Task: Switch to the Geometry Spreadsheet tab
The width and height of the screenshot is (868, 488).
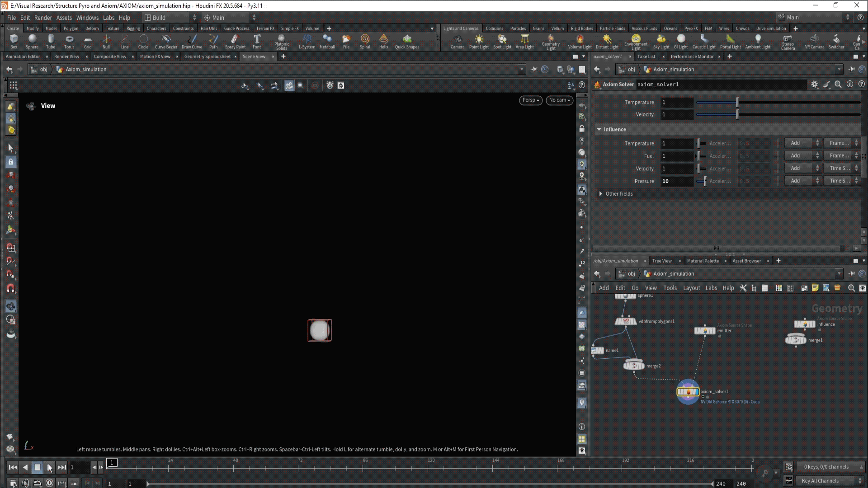Action: [207, 56]
